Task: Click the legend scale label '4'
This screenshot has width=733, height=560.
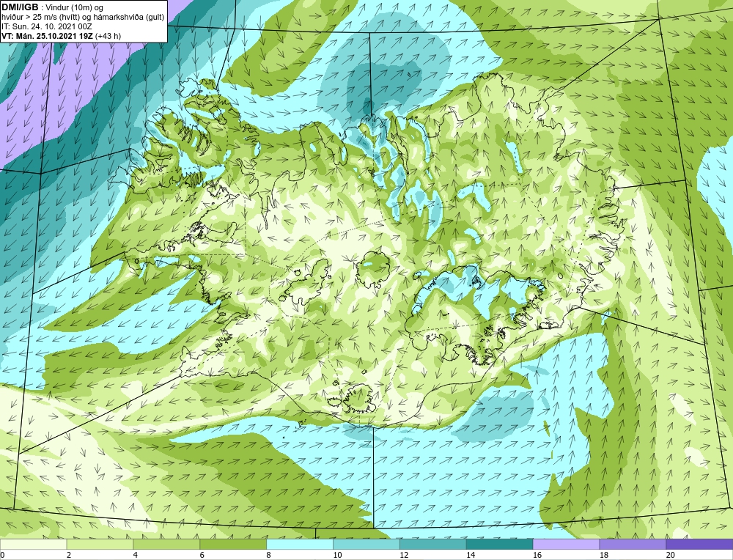Action: click(x=136, y=555)
